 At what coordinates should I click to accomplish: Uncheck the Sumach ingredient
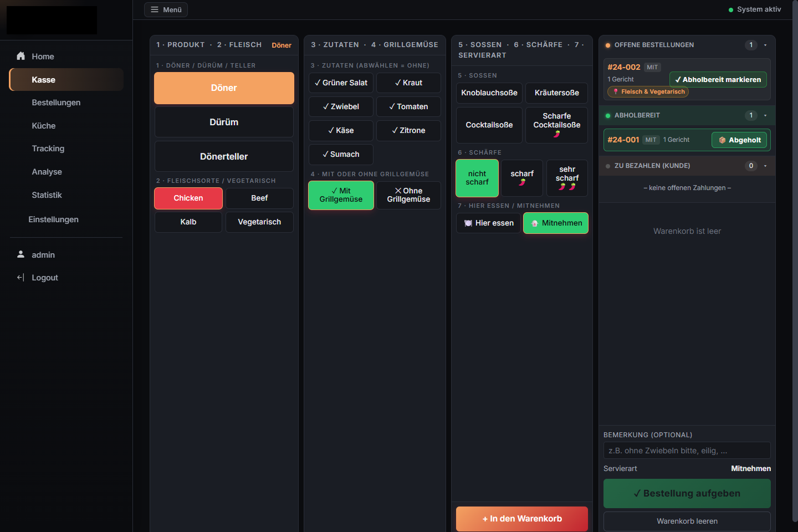[x=341, y=155]
